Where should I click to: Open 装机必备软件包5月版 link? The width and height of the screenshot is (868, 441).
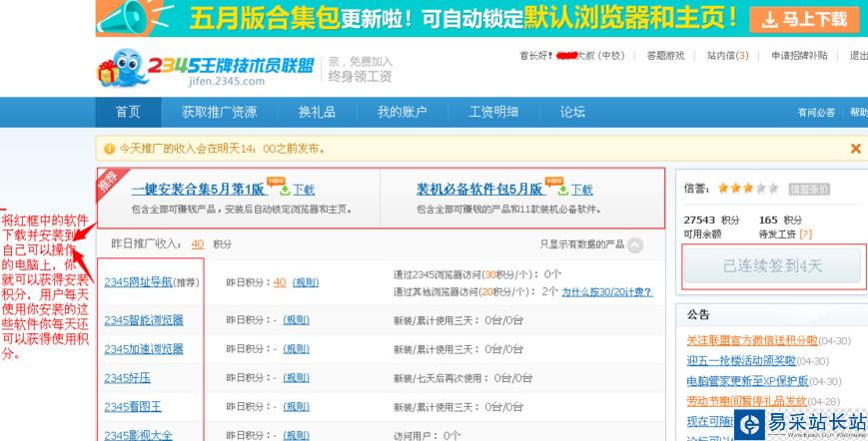pyautogui.click(x=479, y=190)
